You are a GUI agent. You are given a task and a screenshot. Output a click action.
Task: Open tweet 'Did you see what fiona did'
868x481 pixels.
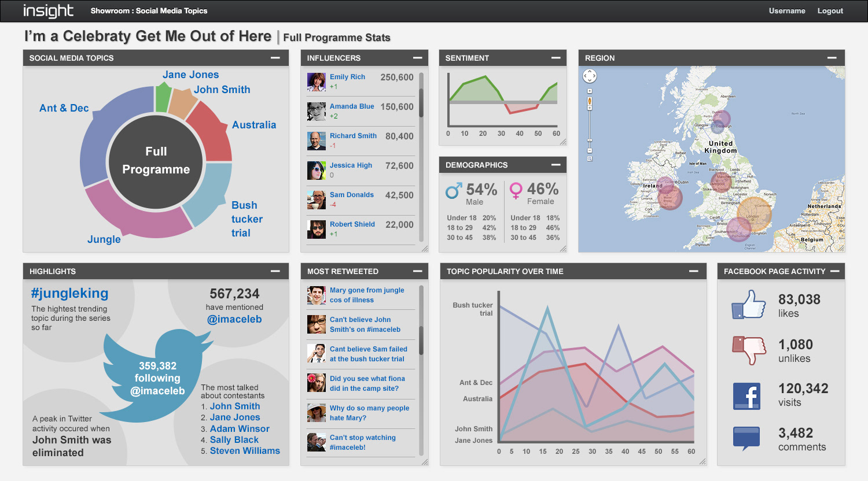coord(367,383)
